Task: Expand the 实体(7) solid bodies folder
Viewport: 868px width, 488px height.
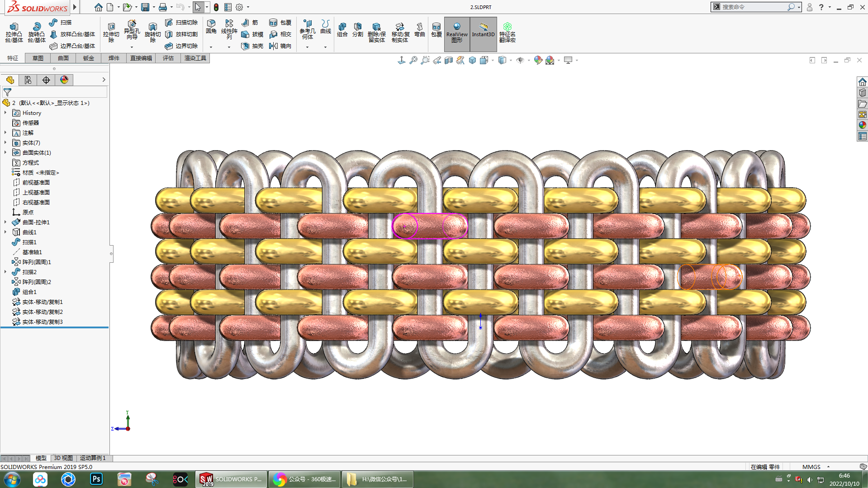Action: click(5, 142)
